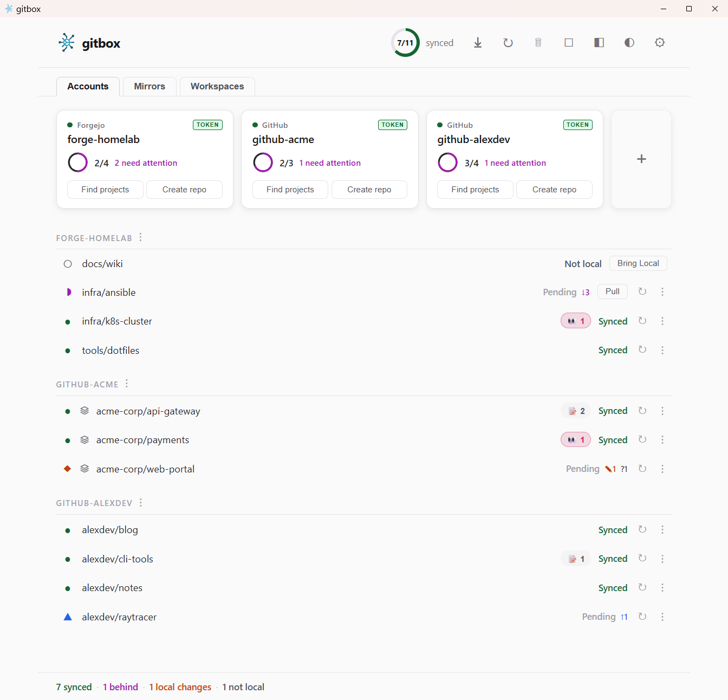
Task: Refresh the infra/ansible repository row
Action: [642, 291]
